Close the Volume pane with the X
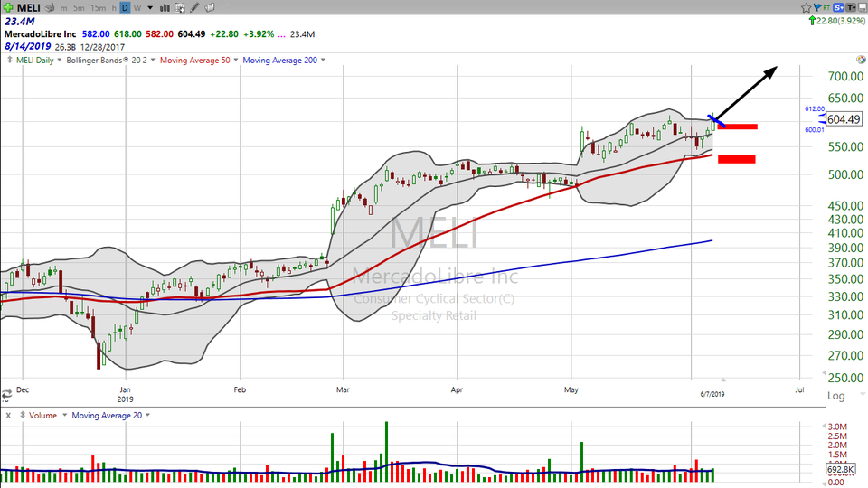The image size is (868, 488). 8,415
